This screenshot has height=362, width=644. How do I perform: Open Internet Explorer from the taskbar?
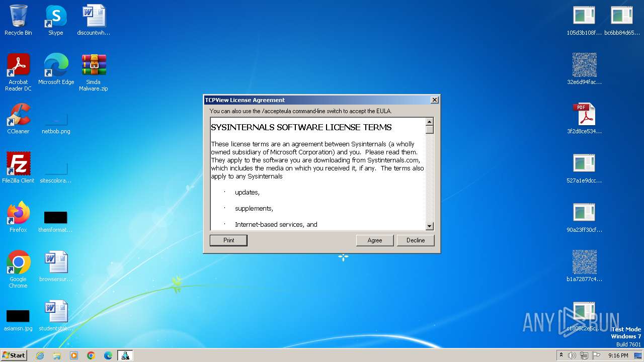point(40,355)
